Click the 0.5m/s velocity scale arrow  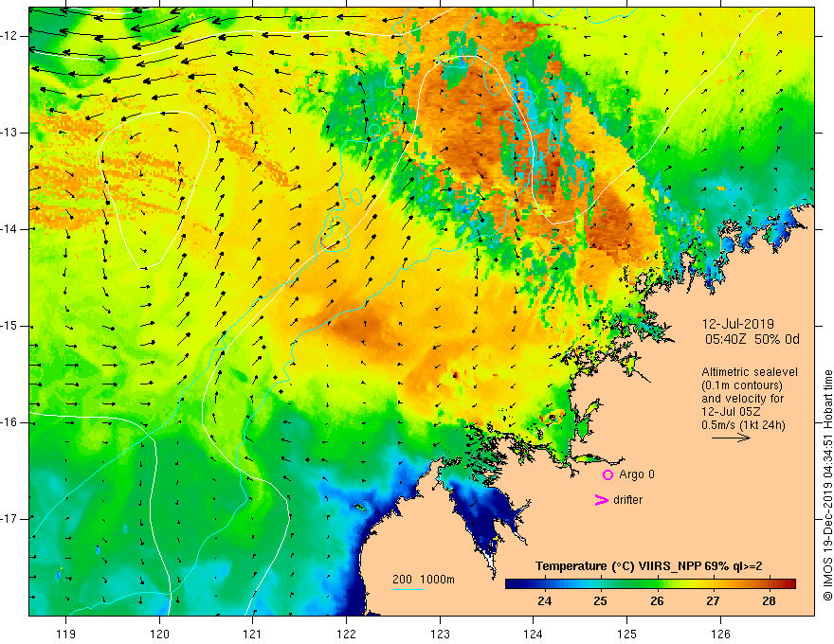[731, 438]
